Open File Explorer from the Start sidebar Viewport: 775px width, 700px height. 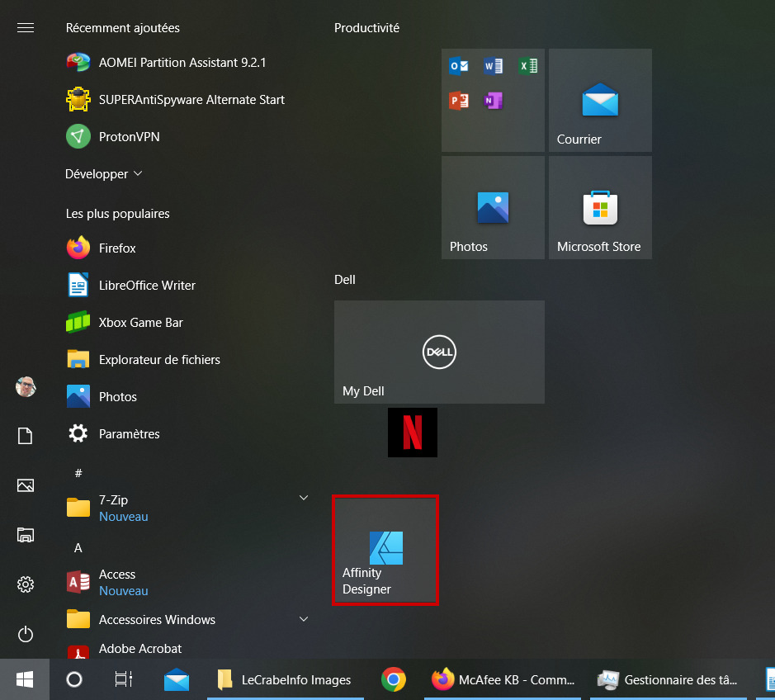pos(26,535)
